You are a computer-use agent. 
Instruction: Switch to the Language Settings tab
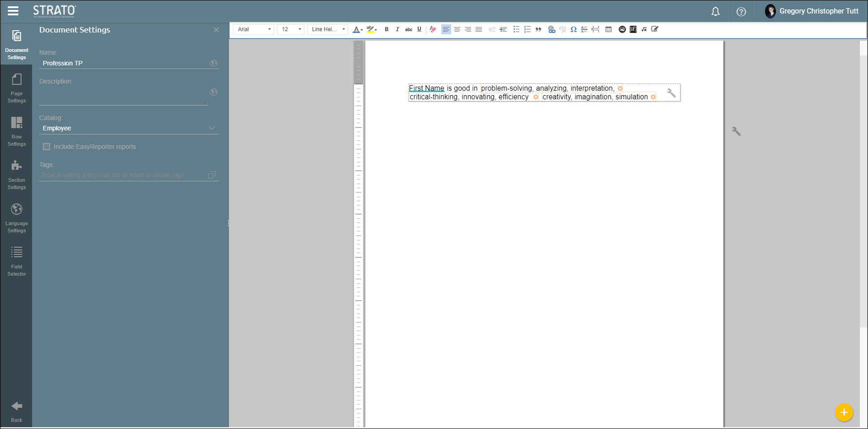tap(17, 218)
